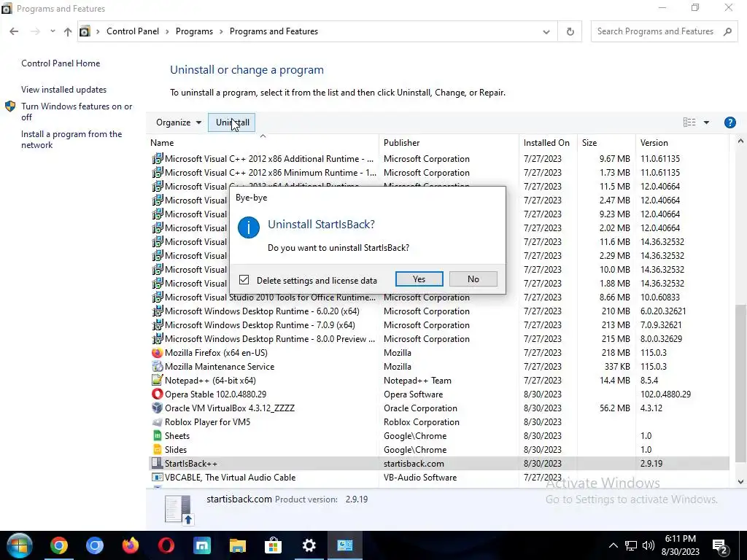747x560 pixels.
Task: Click the Sheets app icon
Action: click(158, 436)
